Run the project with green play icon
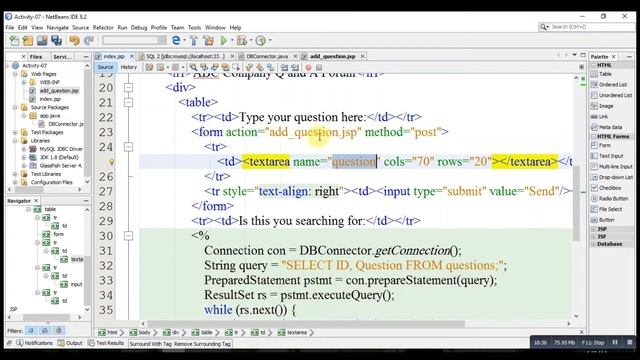Image resolution: width=640 pixels, height=360 pixels. coord(224,40)
